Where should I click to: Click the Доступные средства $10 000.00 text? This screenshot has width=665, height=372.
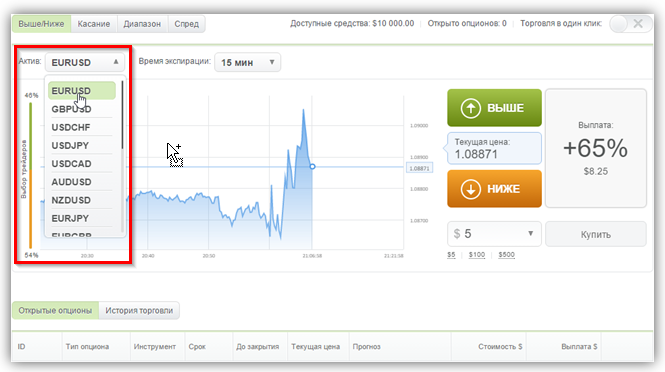point(352,23)
